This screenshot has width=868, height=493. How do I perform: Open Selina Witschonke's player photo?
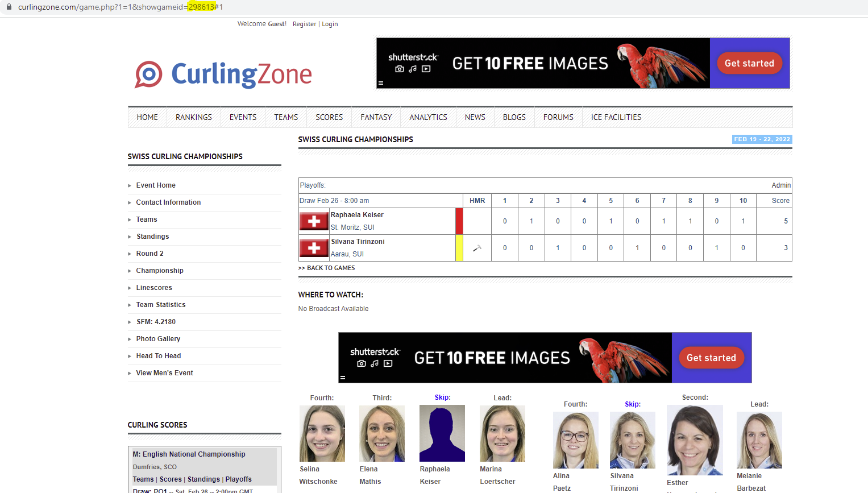tap(322, 433)
